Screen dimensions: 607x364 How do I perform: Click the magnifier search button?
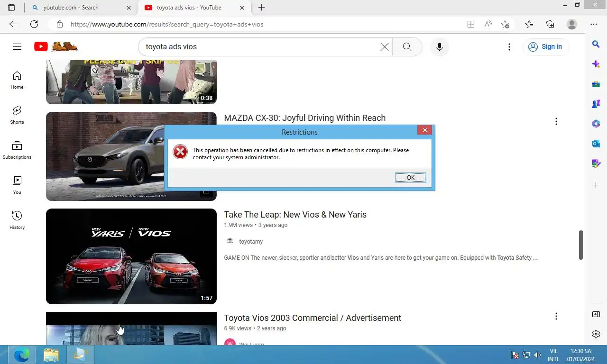click(x=407, y=47)
